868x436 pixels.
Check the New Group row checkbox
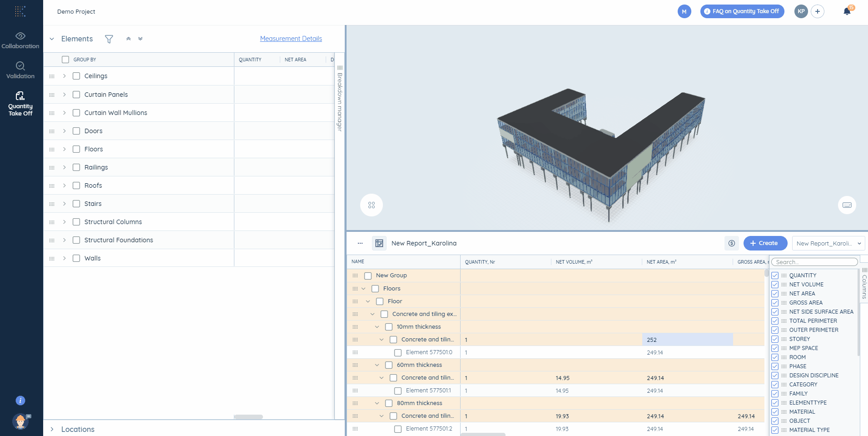pos(368,276)
